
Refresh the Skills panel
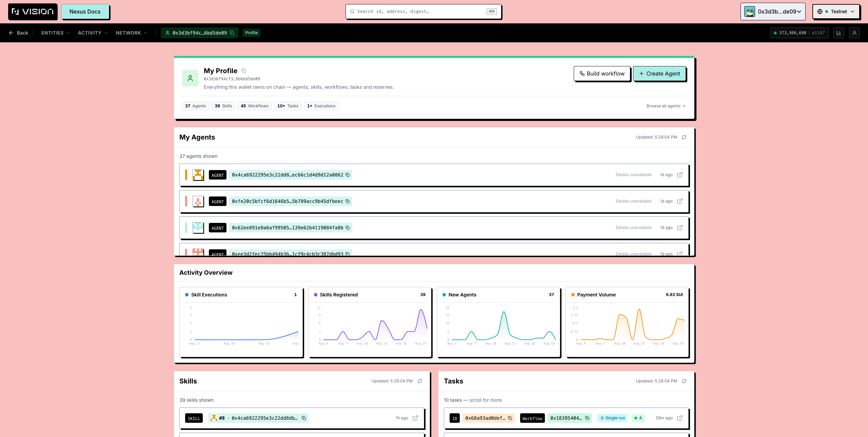(x=420, y=381)
